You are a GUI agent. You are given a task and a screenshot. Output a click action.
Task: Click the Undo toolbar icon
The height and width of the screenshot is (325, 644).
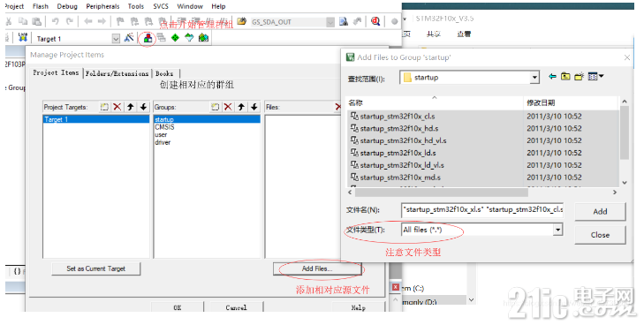[x=56, y=21]
